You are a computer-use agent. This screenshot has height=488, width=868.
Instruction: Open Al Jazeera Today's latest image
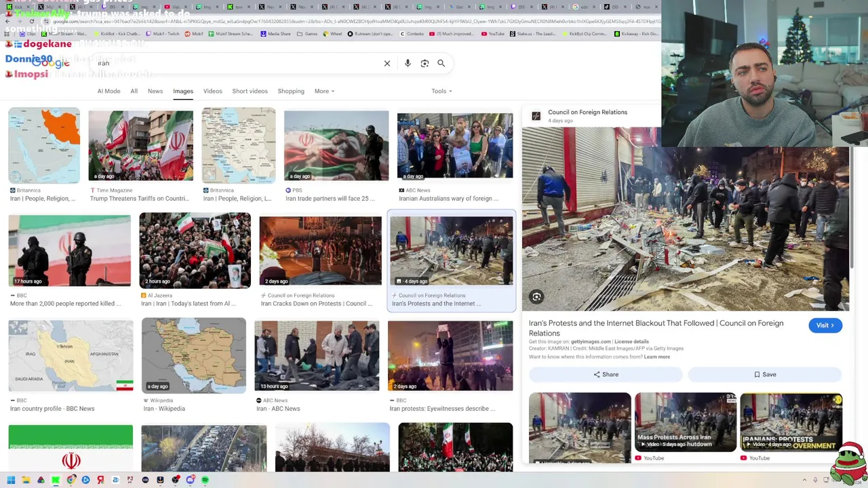point(195,251)
